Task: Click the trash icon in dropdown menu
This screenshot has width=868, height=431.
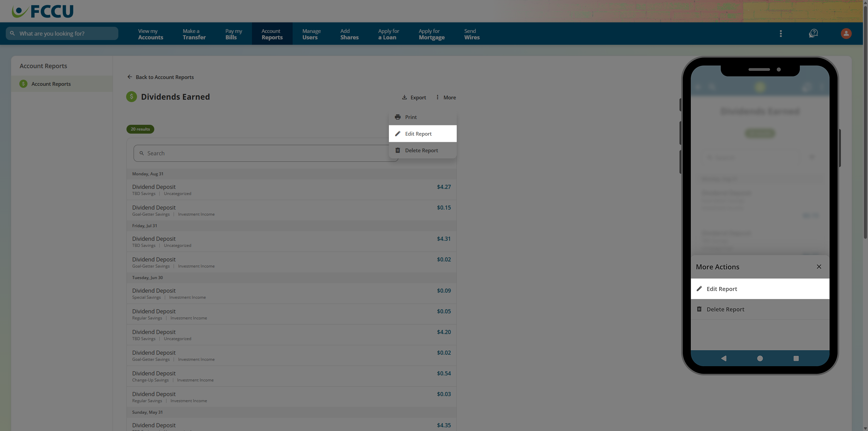Action: click(x=398, y=150)
